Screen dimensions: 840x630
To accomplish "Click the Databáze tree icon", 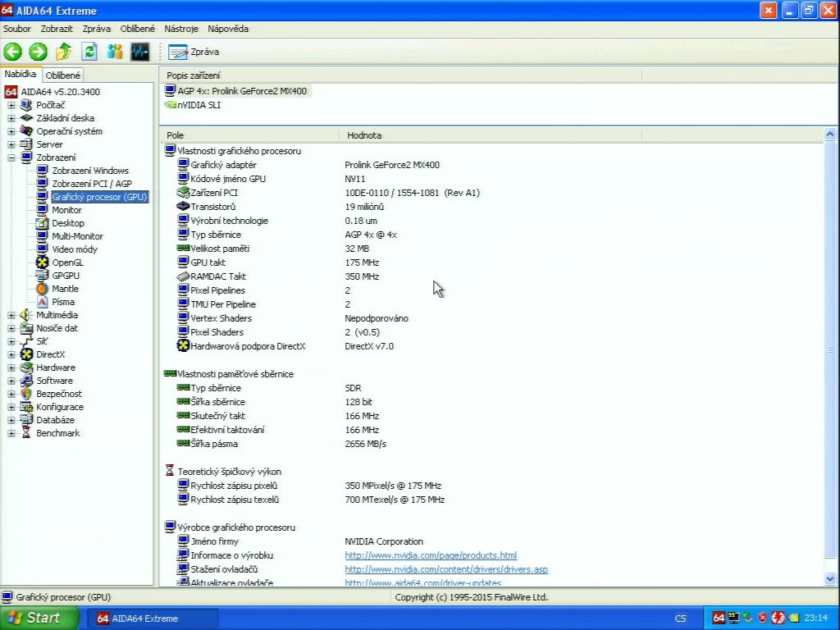I will [26, 420].
